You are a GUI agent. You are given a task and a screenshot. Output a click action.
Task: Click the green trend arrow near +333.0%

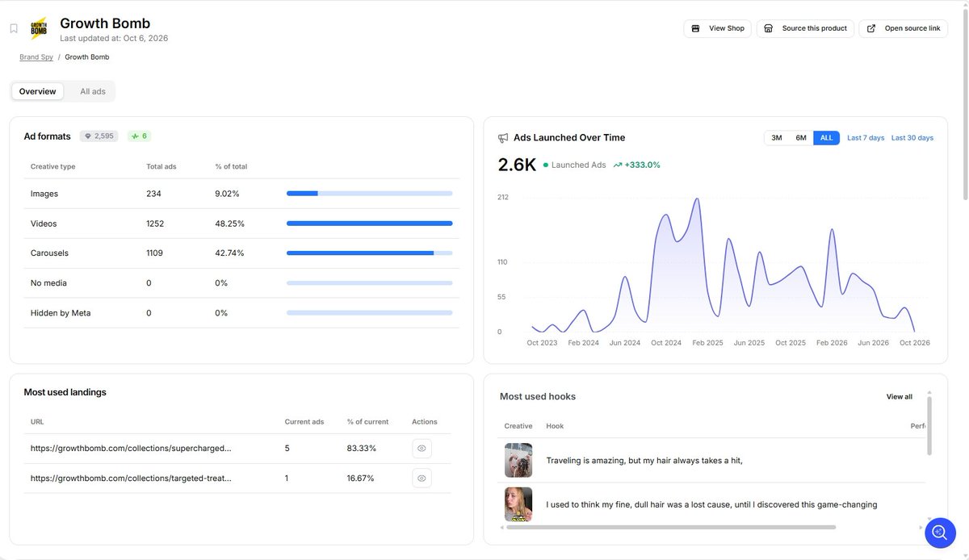point(618,165)
